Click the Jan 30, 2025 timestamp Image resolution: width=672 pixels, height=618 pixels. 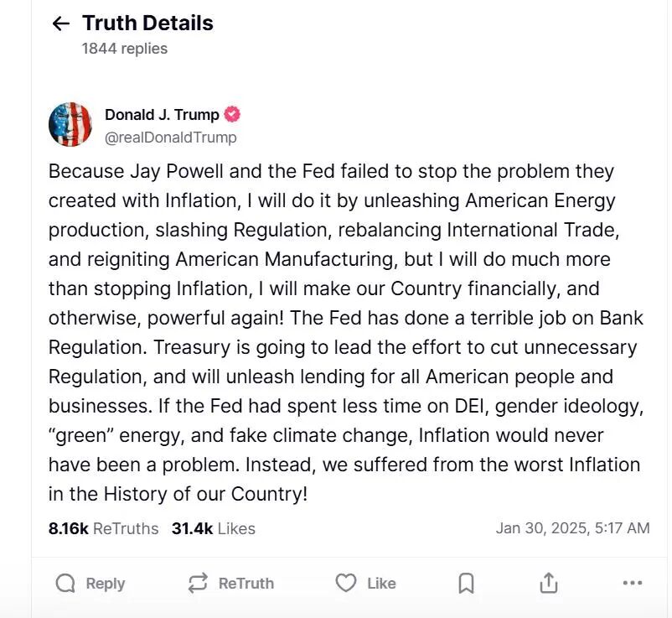point(573,528)
